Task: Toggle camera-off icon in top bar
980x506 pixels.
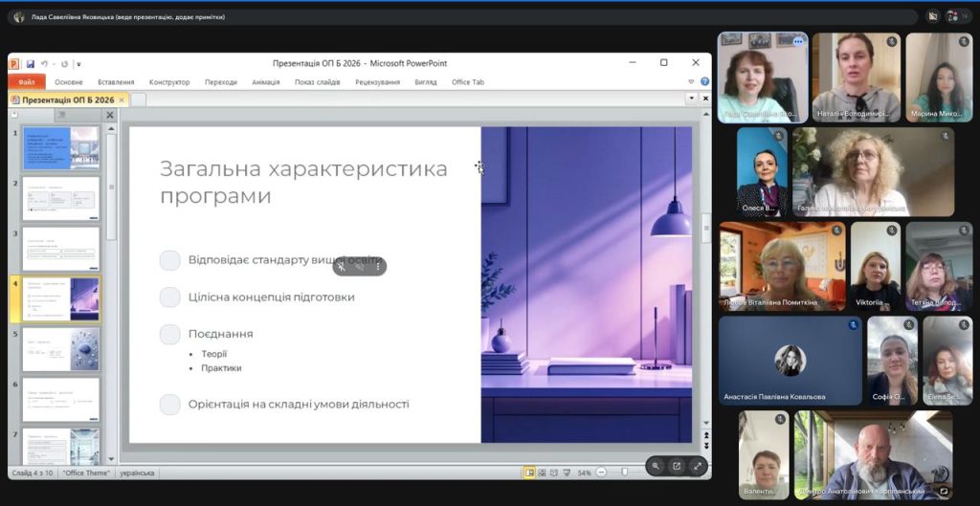Action: (933, 16)
